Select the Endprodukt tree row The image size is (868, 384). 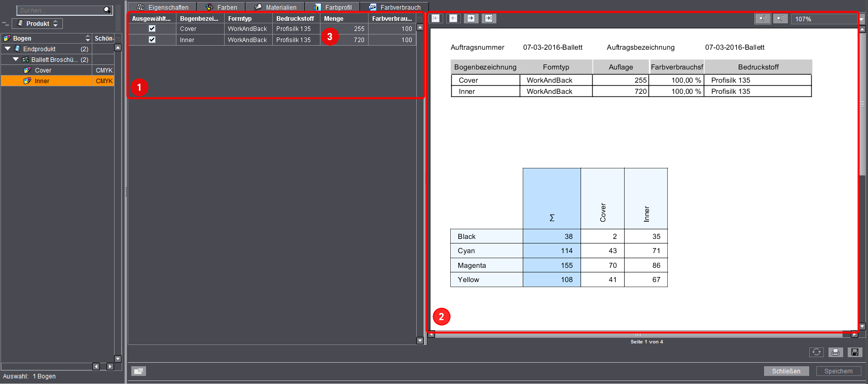click(57, 49)
